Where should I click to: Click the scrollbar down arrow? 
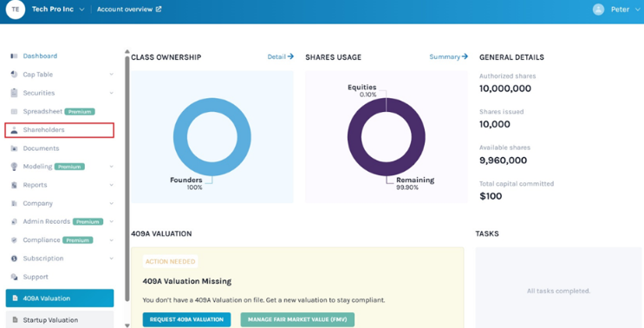pos(127,325)
